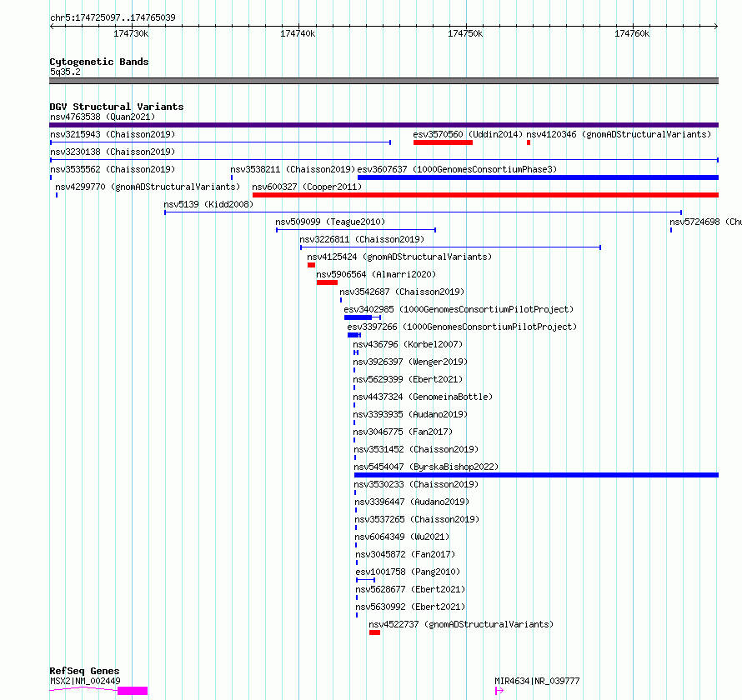Click nsv5139 (Kidd2008) label
Image resolution: width=742 pixels, height=700 pixels.
(208, 204)
